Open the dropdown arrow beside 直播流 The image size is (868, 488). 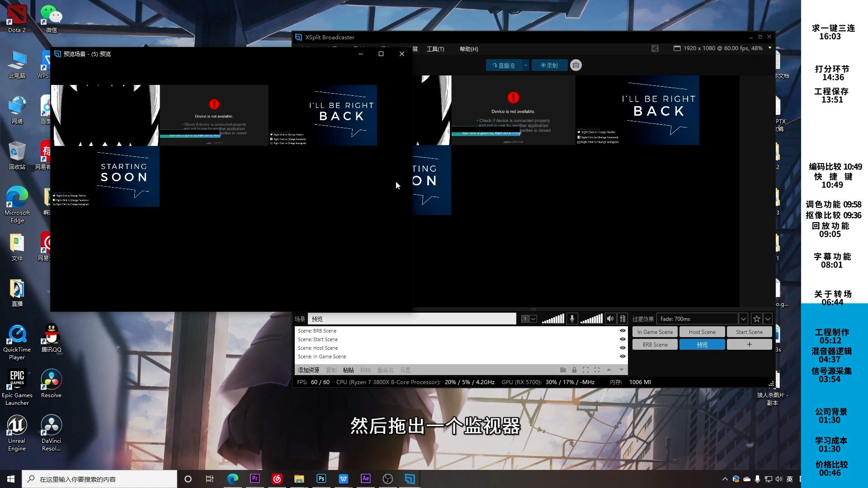coord(525,65)
